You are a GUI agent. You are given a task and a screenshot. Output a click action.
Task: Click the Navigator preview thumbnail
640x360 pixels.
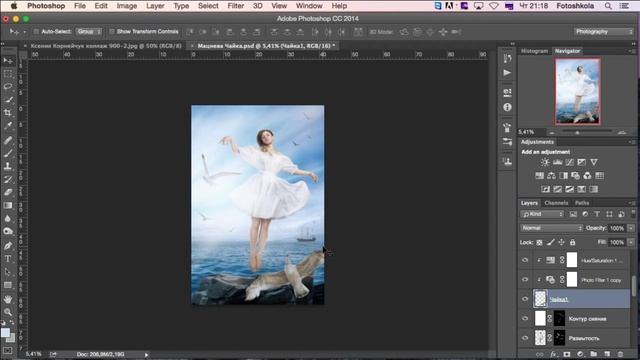(x=578, y=91)
